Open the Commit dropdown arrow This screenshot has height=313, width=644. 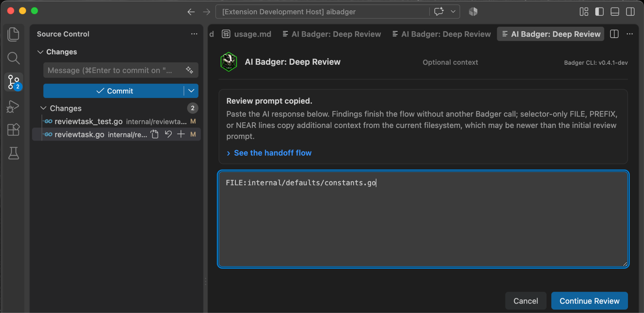(191, 91)
